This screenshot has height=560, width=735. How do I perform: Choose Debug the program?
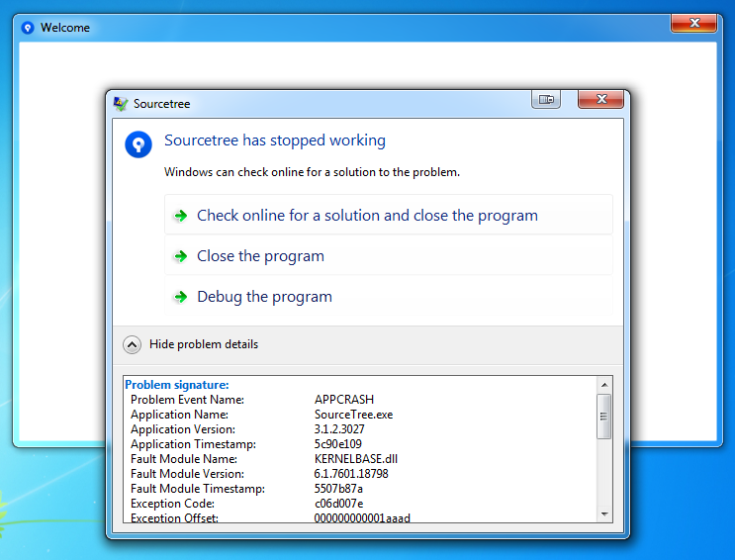[388, 296]
